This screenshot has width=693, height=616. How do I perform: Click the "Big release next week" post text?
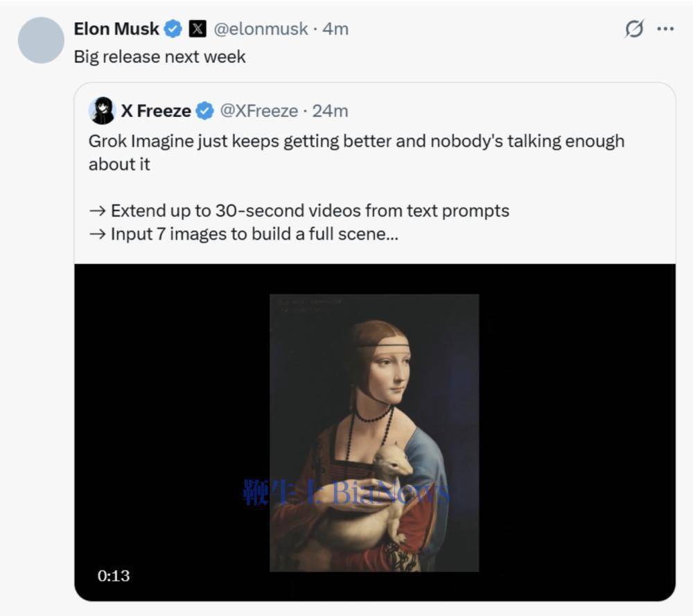(x=159, y=57)
